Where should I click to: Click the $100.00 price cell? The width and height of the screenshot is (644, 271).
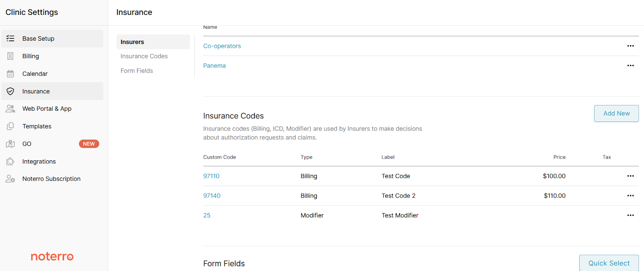[x=554, y=176]
